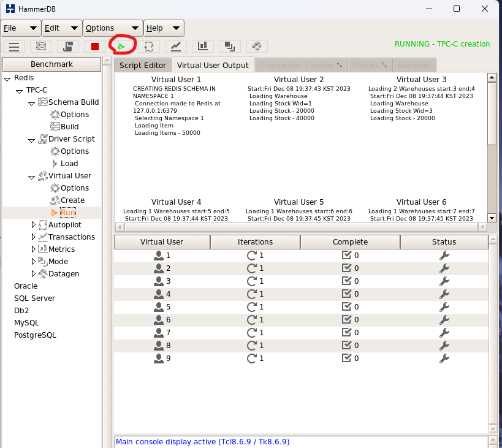Viewport: 502px width, 448px height.
Task: Click complete checkbox icon for user 4
Action: pos(346,294)
